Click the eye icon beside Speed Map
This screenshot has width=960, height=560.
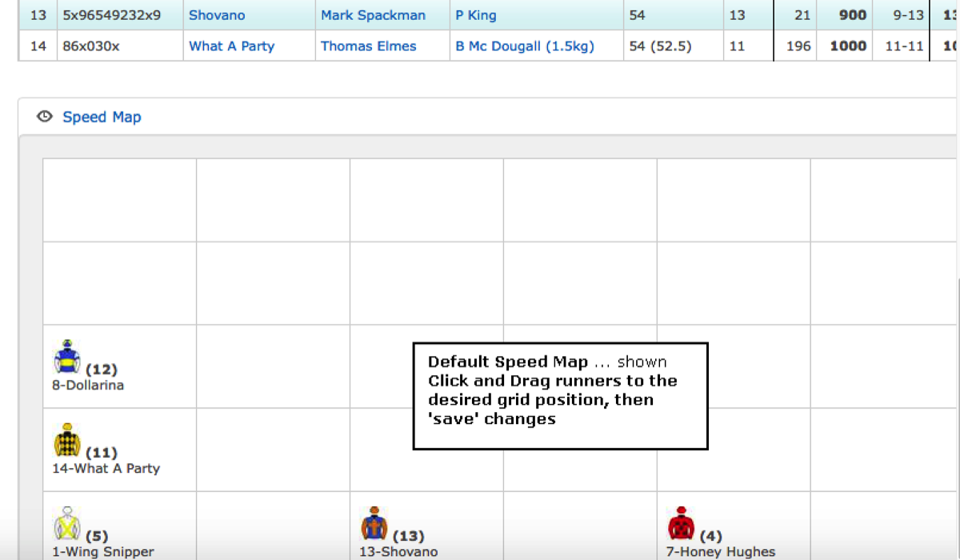click(46, 117)
